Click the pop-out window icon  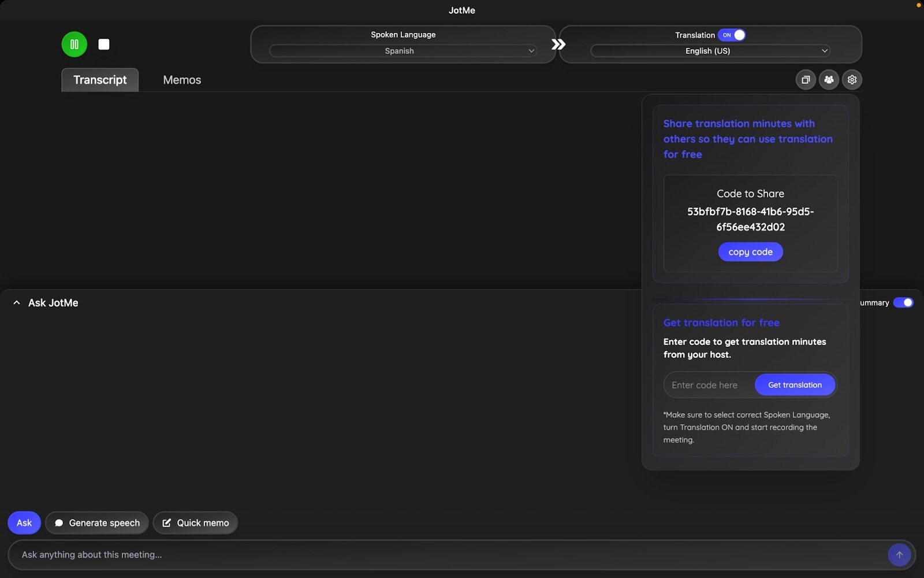[x=806, y=80]
